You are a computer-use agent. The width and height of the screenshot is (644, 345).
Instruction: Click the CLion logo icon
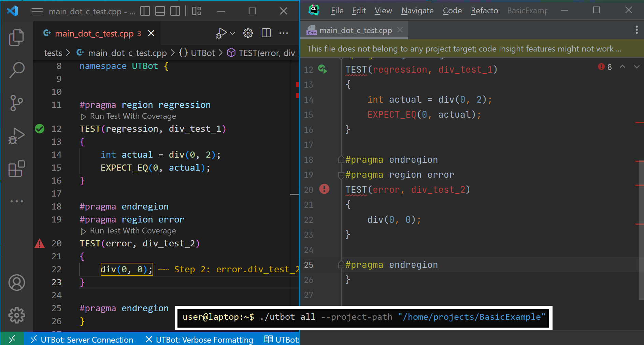point(314,10)
